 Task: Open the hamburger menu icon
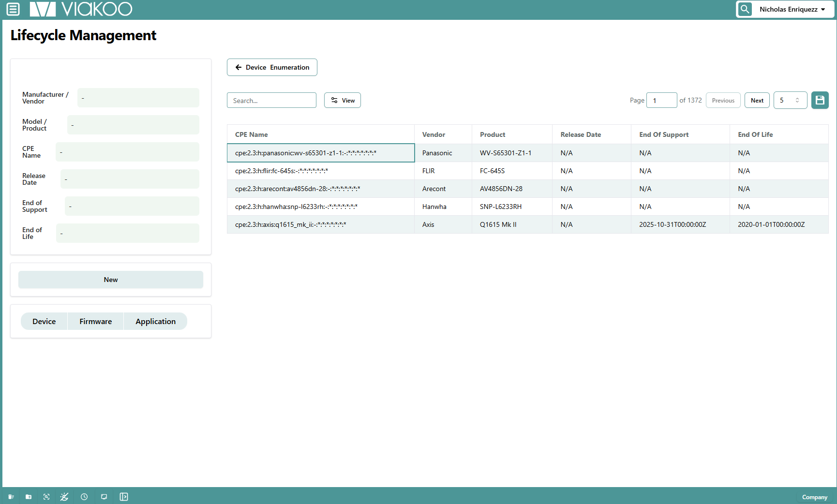(x=13, y=9)
